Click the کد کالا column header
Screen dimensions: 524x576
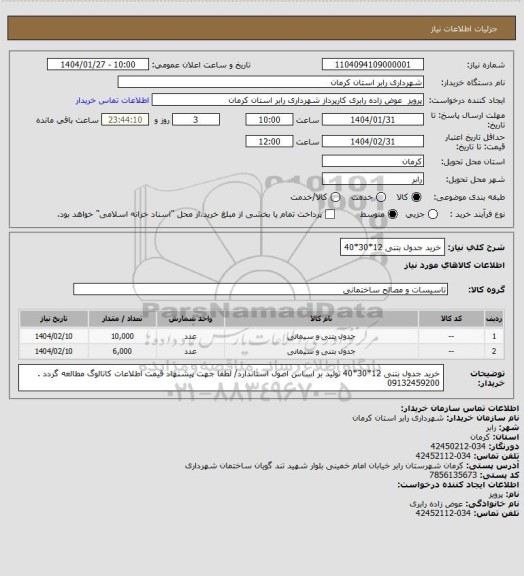click(x=451, y=319)
